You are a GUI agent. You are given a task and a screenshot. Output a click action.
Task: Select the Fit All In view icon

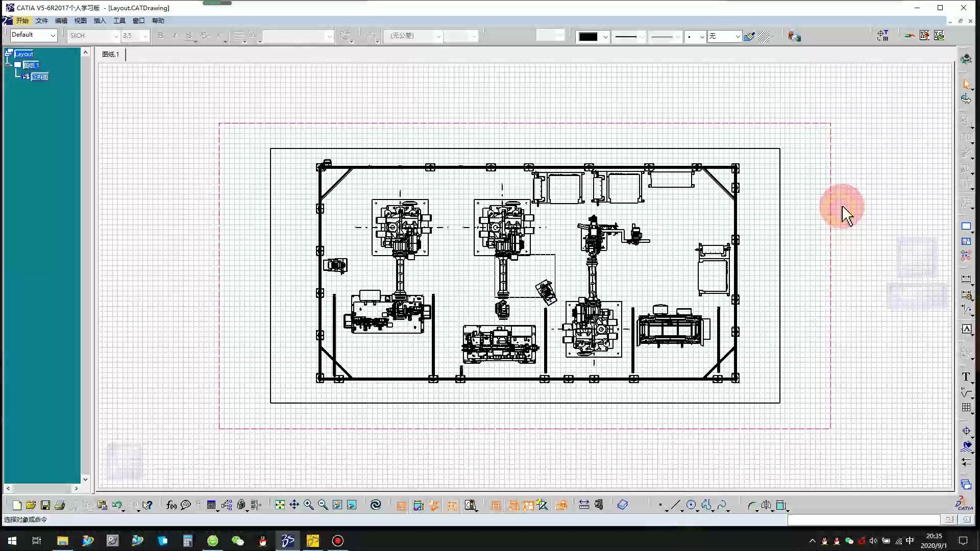point(280,505)
